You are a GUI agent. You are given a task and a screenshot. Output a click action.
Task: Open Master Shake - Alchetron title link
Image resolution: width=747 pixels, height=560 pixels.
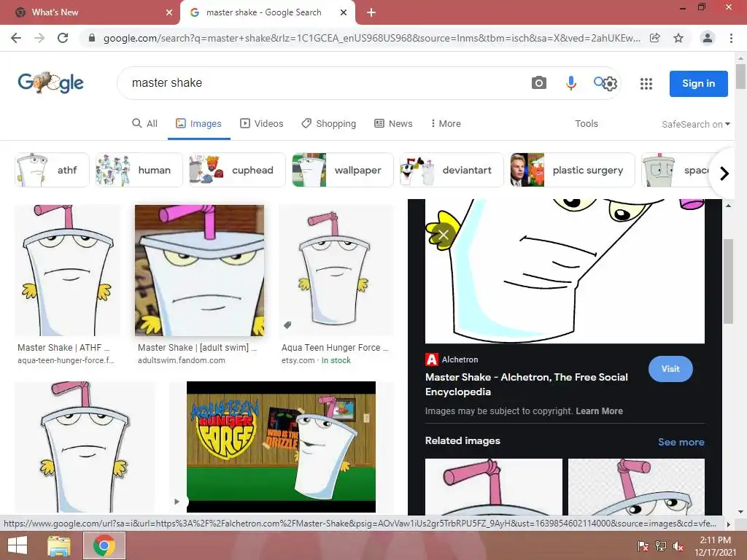click(x=527, y=384)
